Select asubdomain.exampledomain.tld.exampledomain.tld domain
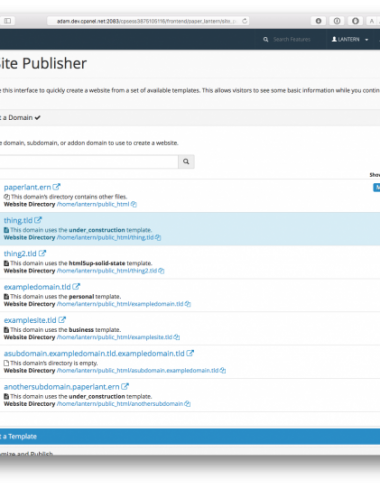Screen dimensions: 380x488 point(94,354)
